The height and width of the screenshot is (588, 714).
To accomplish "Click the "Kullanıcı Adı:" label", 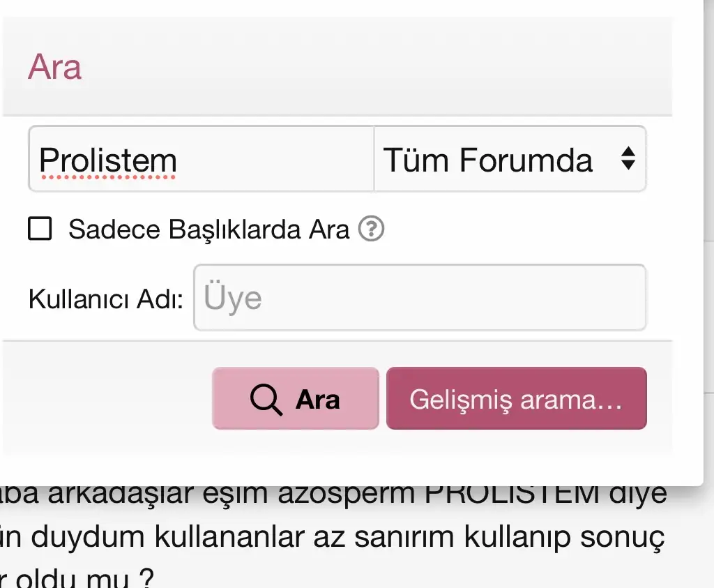I will (x=106, y=299).
